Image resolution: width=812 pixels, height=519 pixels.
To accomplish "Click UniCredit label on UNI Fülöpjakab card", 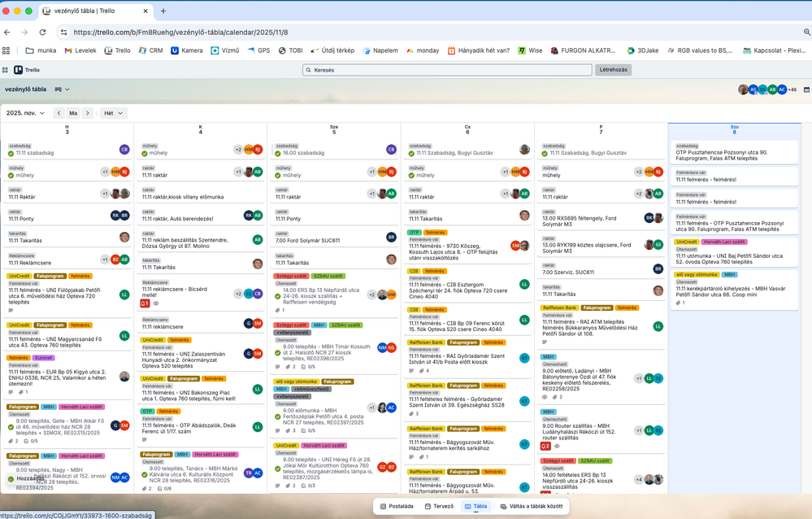I will 20,277.
